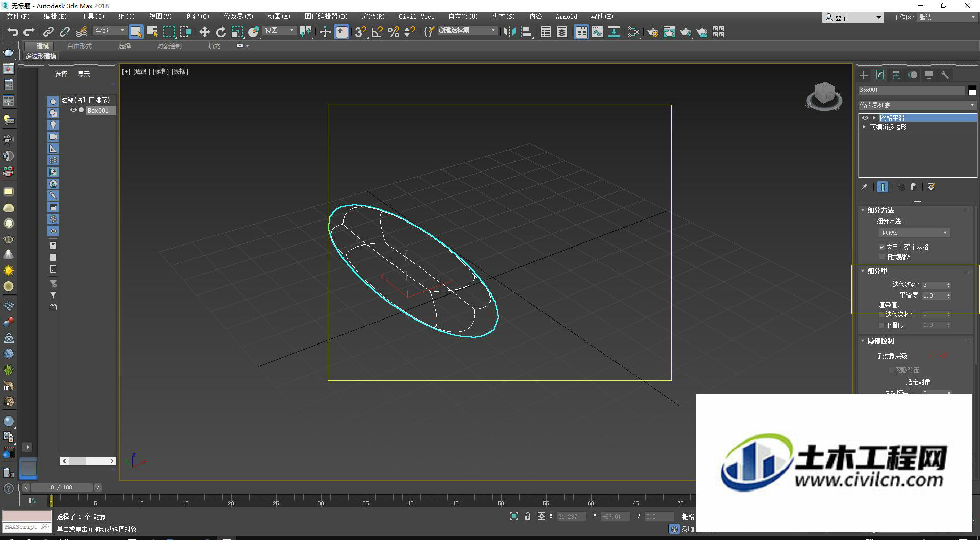Toggle selection lock padlock icon
The width and height of the screenshot is (980, 540).
coord(528,517)
